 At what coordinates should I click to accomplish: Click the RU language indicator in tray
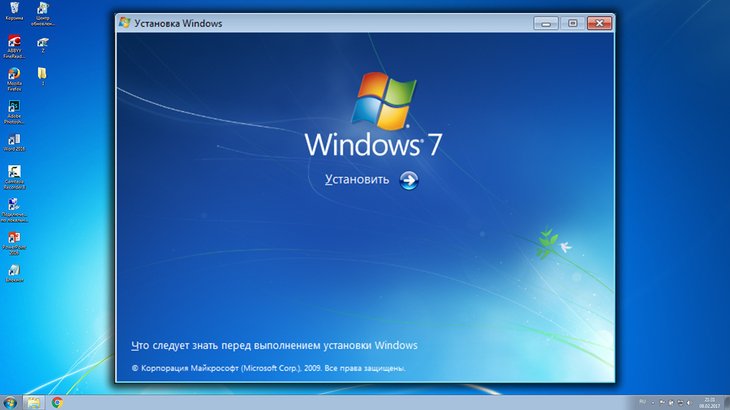click(x=642, y=402)
